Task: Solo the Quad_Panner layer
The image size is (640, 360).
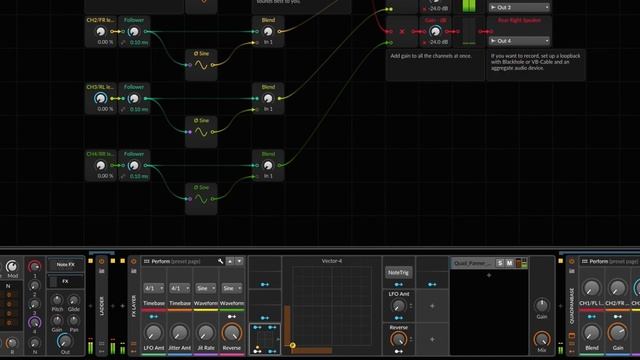Action: point(500,263)
